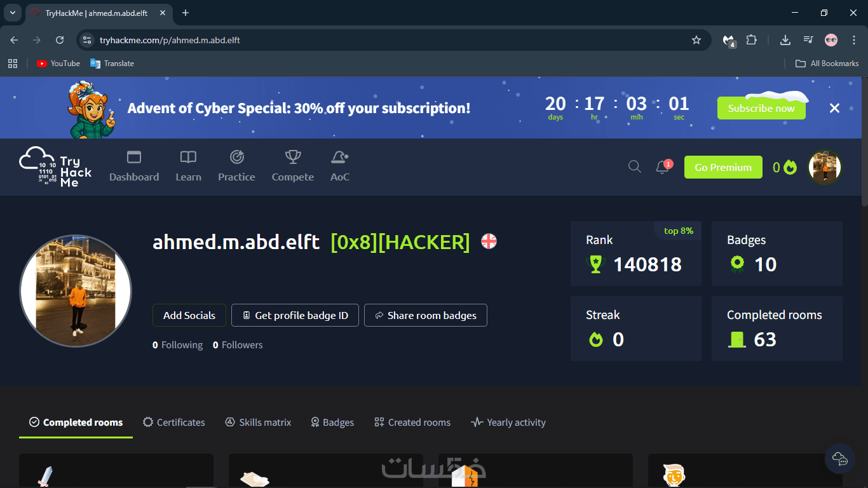Open the Translate bookmark
868x488 pixels.
pyautogui.click(x=112, y=64)
